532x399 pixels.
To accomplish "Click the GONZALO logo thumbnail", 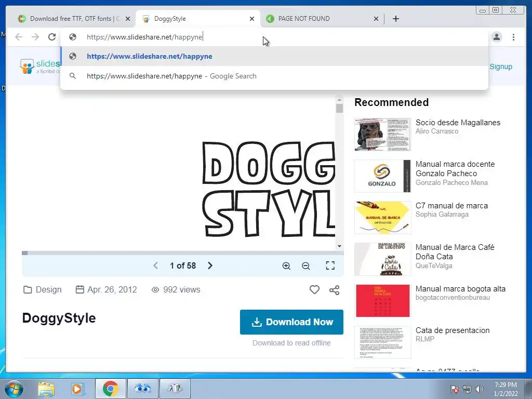I will [x=383, y=176].
